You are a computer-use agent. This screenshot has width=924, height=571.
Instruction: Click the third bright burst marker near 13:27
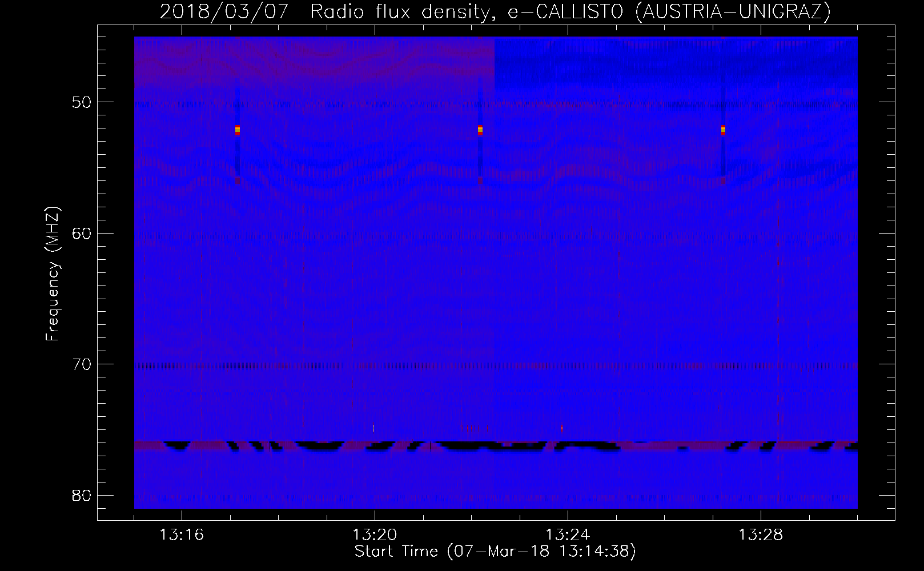[723, 130]
